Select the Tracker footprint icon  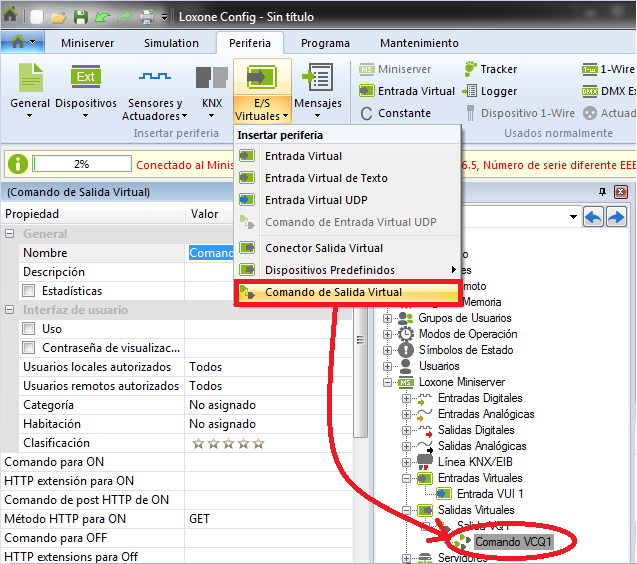point(470,69)
